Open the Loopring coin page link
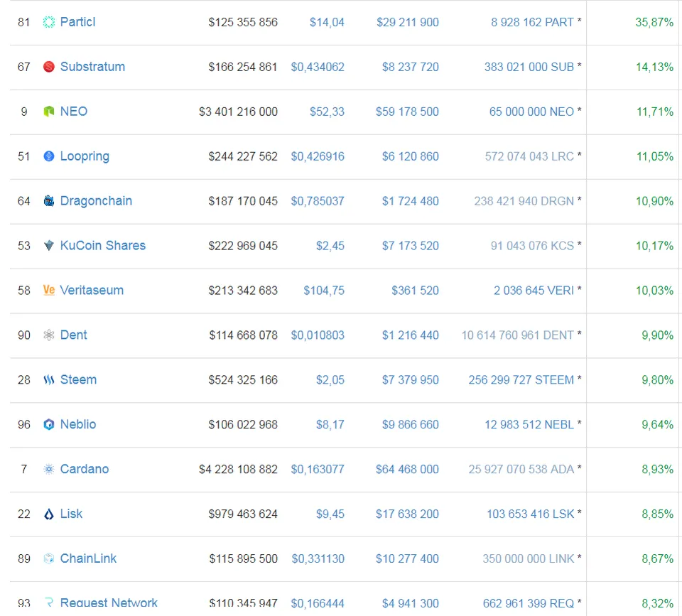The image size is (682, 616). point(85,156)
